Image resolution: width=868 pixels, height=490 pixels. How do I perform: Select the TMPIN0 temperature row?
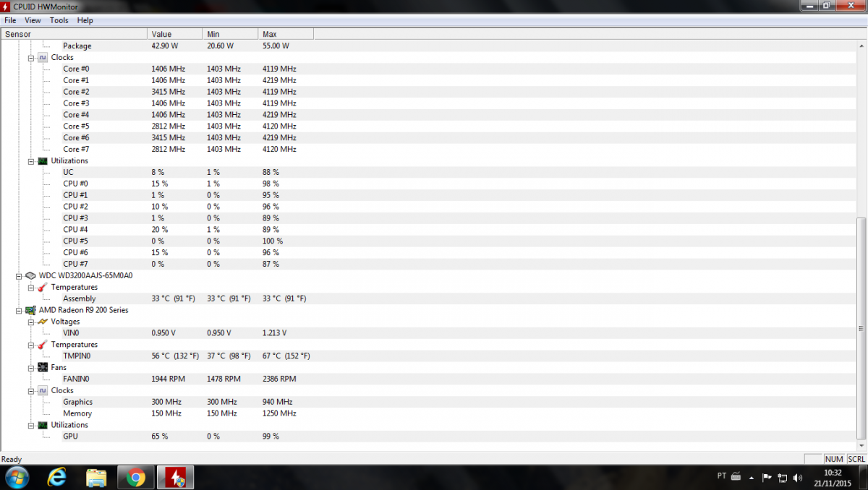427,356
